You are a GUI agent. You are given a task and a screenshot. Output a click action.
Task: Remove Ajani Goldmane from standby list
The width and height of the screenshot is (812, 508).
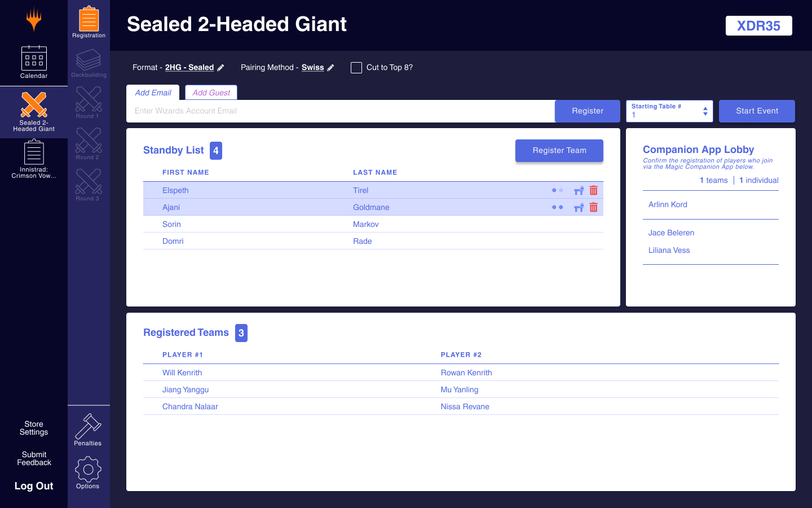tap(594, 208)
